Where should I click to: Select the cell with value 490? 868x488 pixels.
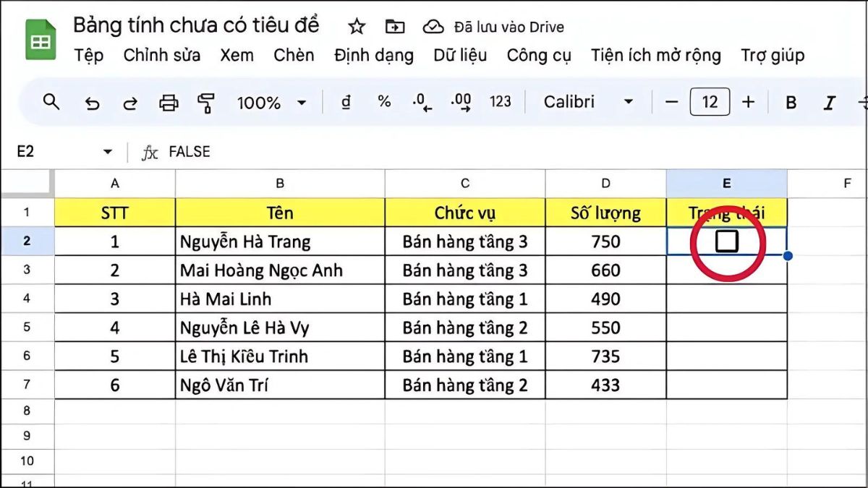pos(606,299)
